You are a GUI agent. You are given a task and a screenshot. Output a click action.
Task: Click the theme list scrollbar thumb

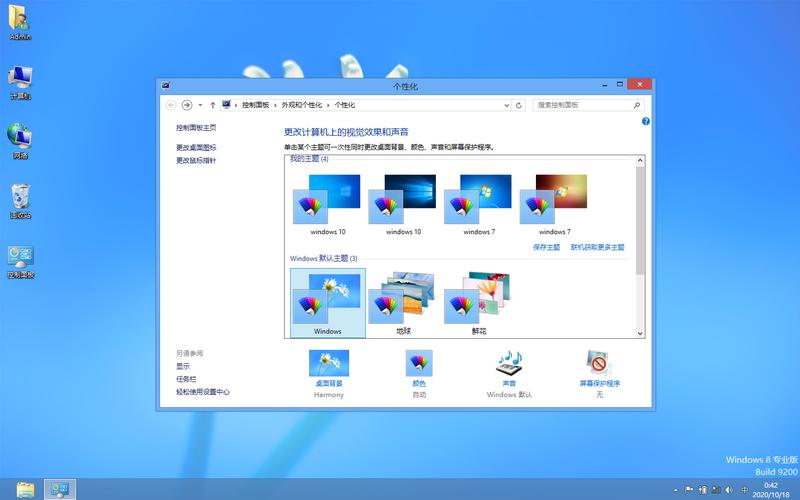640,221
